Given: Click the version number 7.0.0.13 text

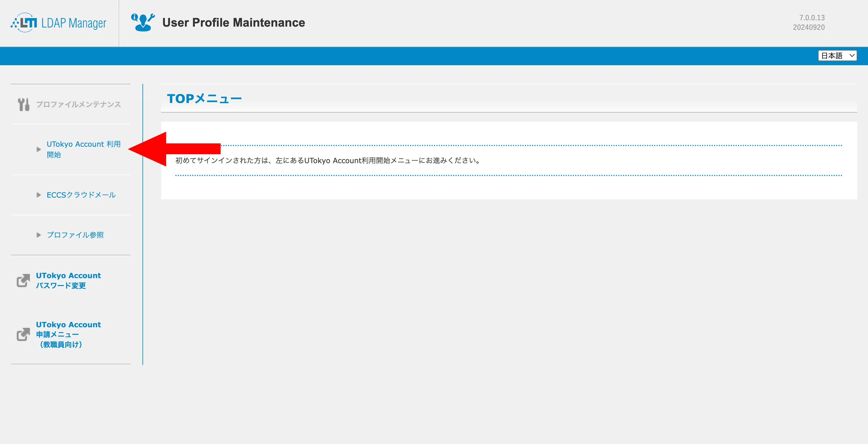Looking at the screenshot, I should (812, 18).
